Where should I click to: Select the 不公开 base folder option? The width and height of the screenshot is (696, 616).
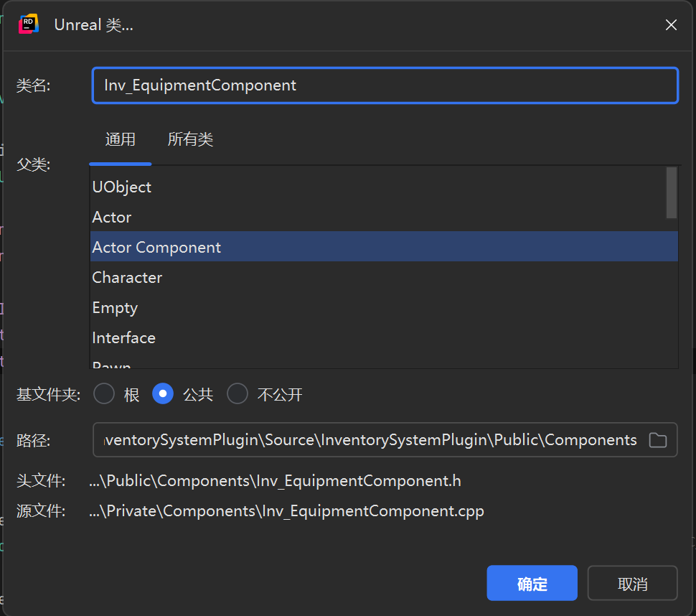coord(238,394)
